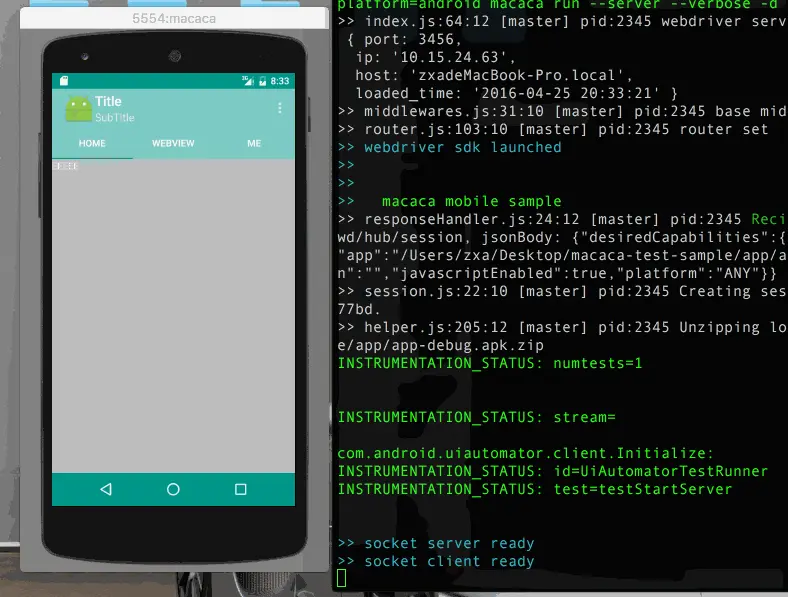Tap the Title text in toolbar
The height and width of the screenshot is (597, 788).
108,102
